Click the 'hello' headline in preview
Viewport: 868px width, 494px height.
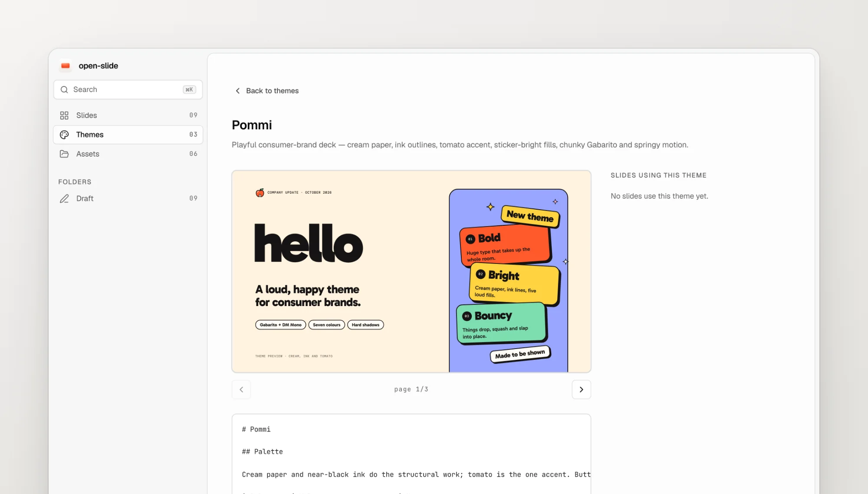[309, 243]
